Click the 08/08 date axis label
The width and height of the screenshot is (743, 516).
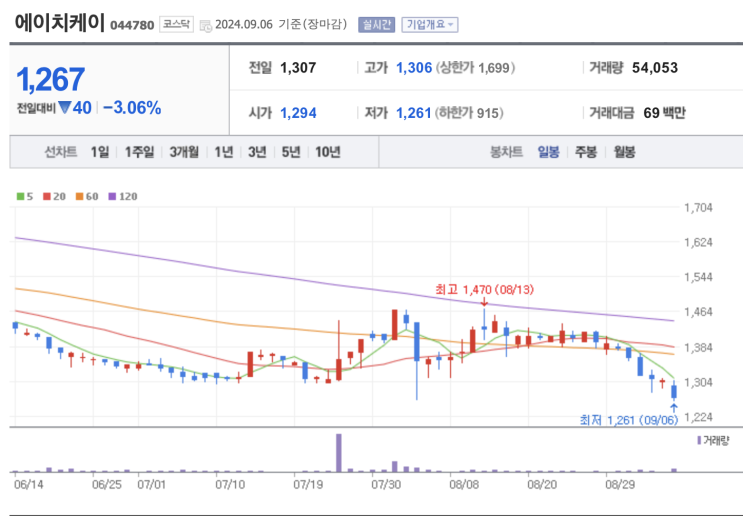tap(463, 485)
